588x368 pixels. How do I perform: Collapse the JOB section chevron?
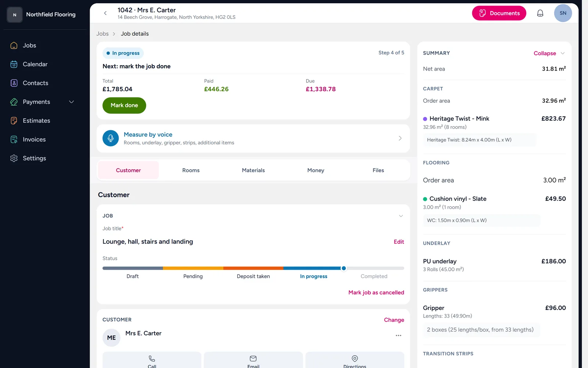click(x=401, y=216)
